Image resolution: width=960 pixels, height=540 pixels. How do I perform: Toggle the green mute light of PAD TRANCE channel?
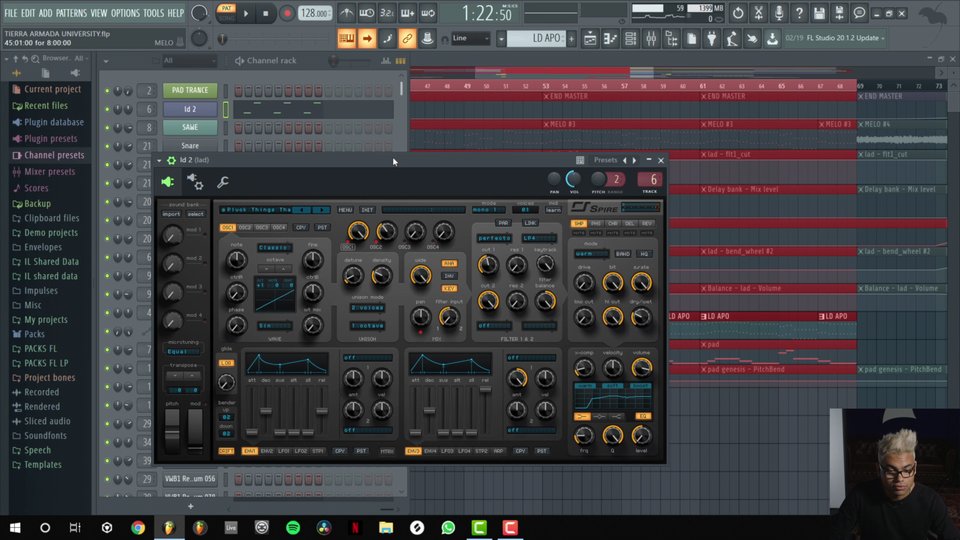[107, 91]
